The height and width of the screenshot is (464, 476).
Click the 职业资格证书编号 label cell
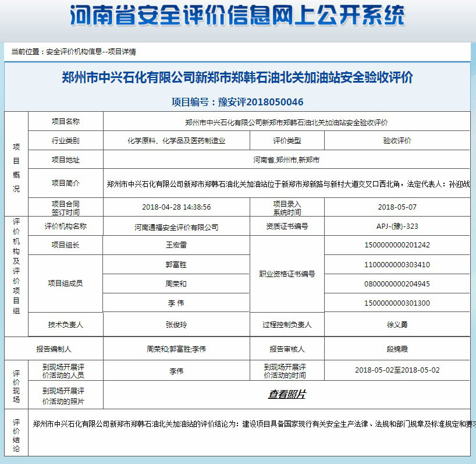287,274
